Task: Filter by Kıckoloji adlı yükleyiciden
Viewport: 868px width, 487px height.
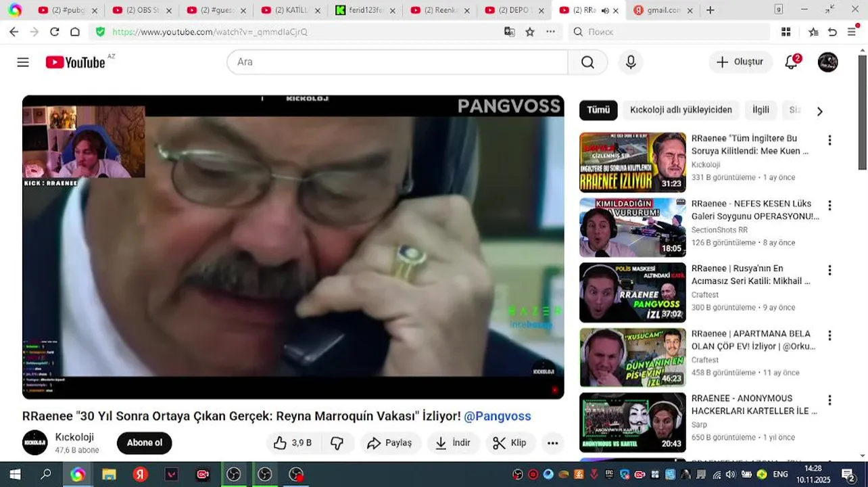Action: pos(681,110)
